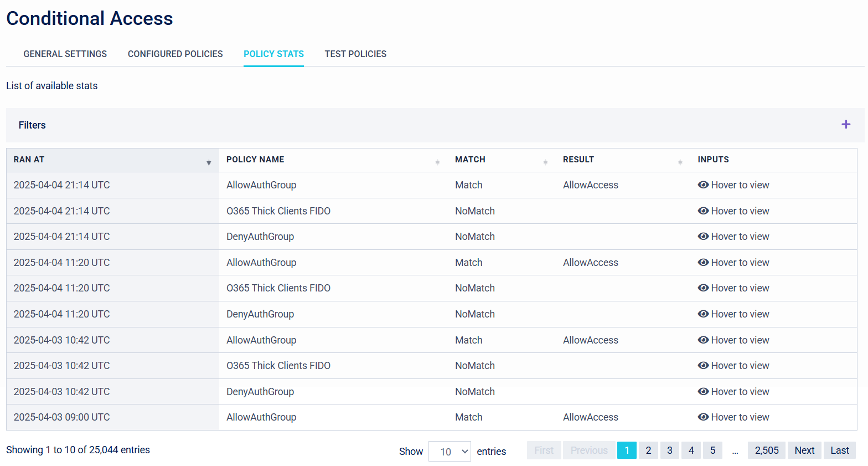Open the Configured Policies tab
Viewport: 868px width, 466px height.
175,54
